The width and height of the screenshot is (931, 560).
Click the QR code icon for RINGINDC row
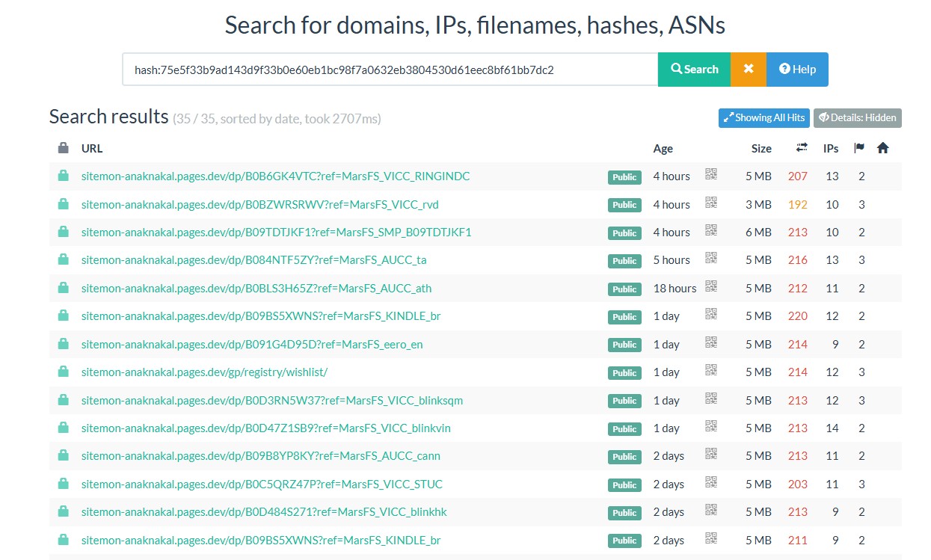(x=710, y=175)
